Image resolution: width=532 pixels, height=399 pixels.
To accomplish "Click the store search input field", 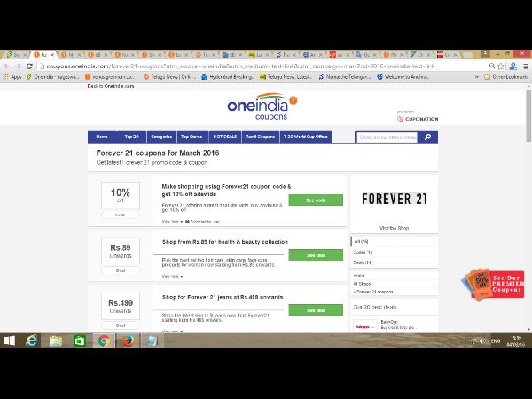I will click(387, 137).
